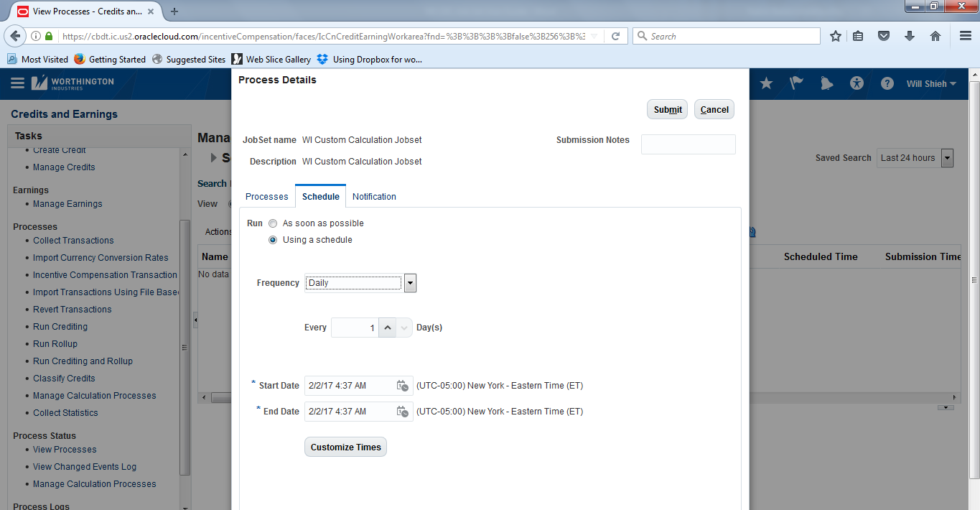Open the Saved Search dropdown

[x=947, y=158]
